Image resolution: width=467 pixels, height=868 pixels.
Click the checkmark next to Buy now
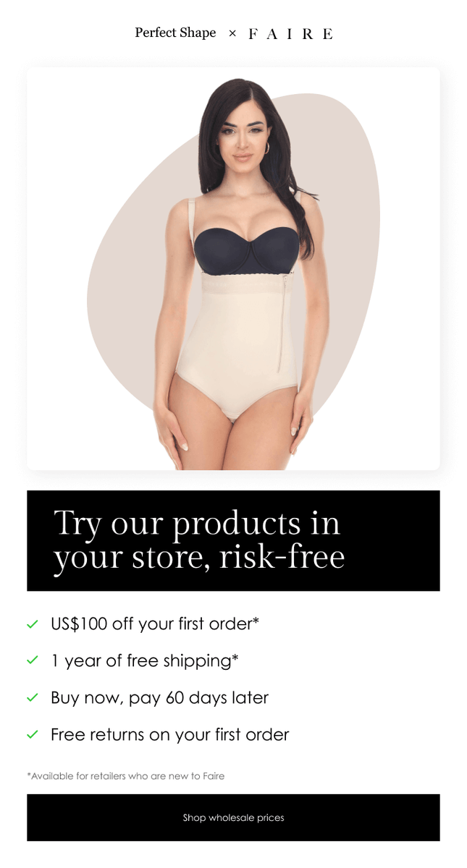click(33, 697)
